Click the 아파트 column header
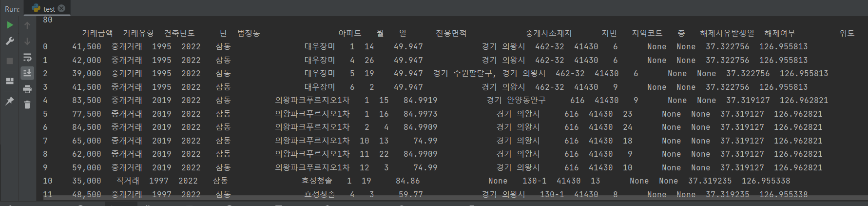868x206 pixels. 350,33
